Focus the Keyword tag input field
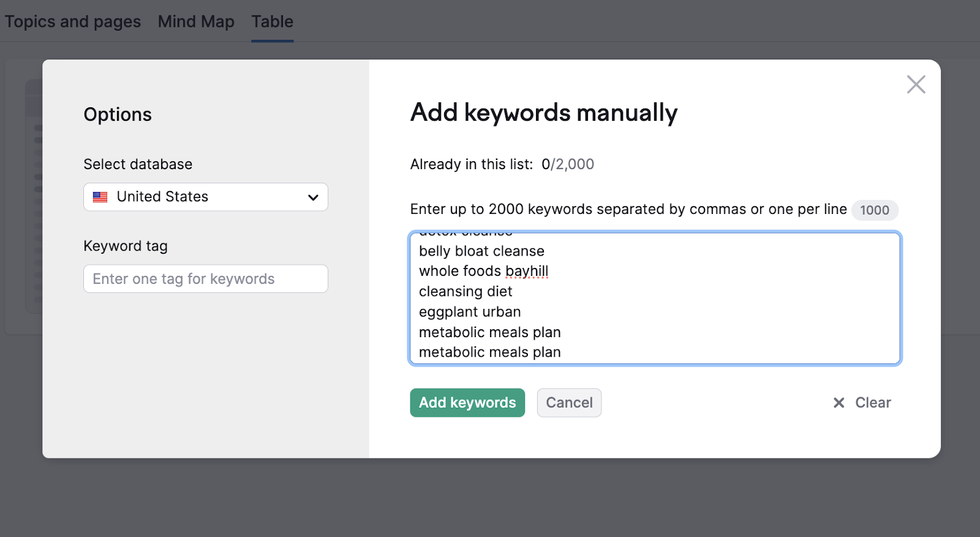The height and width of the screenshot is (537, 980). (205, 279)
